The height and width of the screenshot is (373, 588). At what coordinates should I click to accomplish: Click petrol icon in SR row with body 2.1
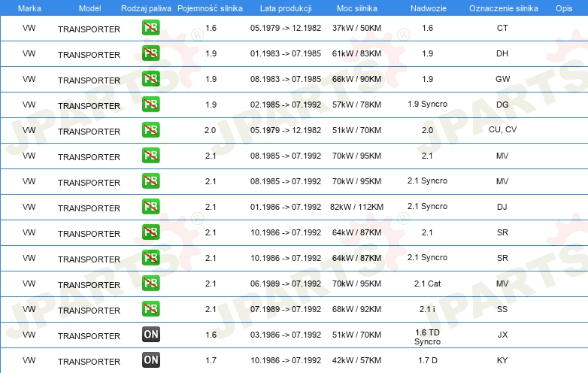150,232
